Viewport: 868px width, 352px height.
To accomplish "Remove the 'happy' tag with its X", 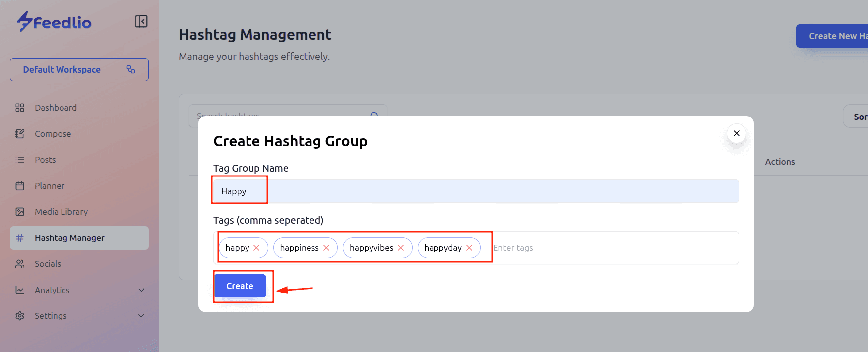I will (x=256, y=248).
